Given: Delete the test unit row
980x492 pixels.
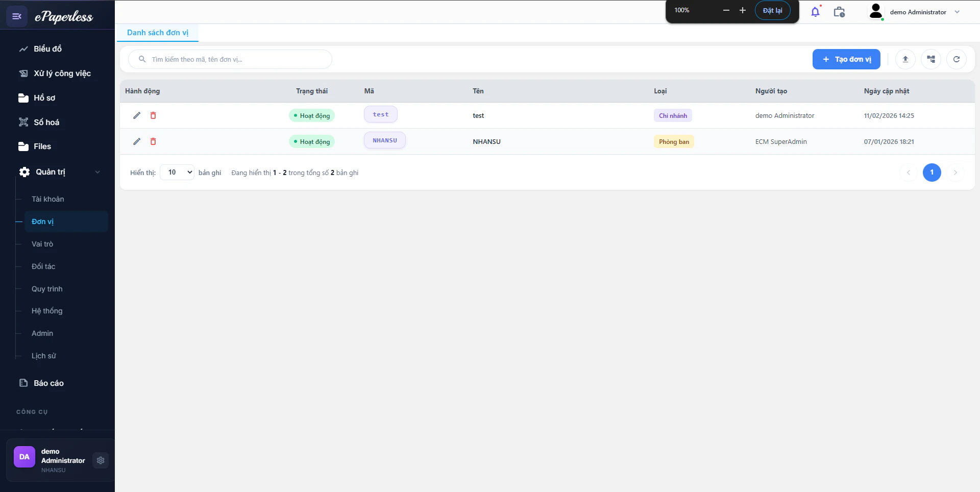Looking at the screenshot, I should point(153,115).
